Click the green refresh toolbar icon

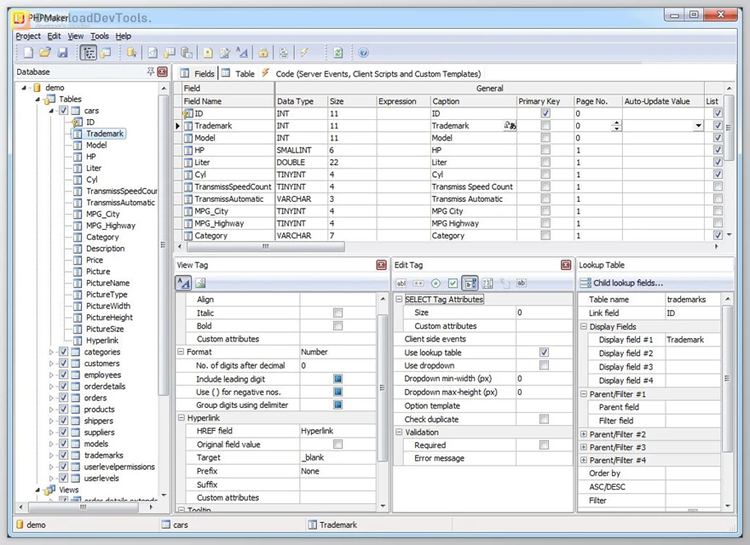338,53
